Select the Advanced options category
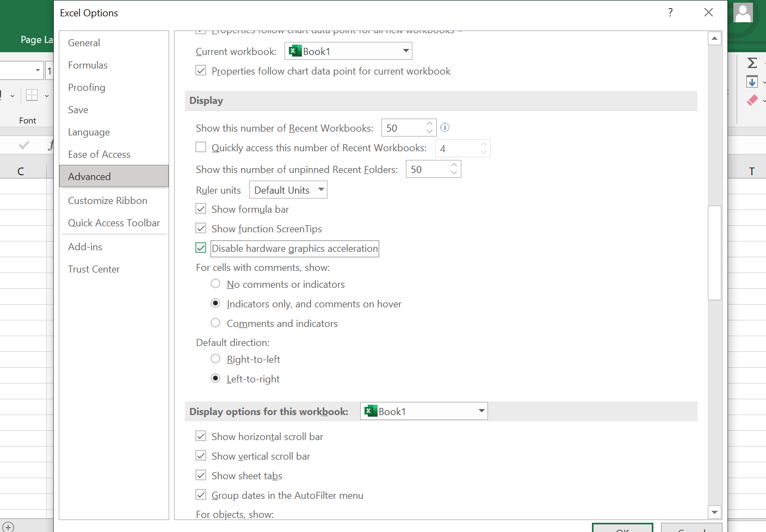Image resolution: width=766 pixels, height=532 pixels. (114, 176)
